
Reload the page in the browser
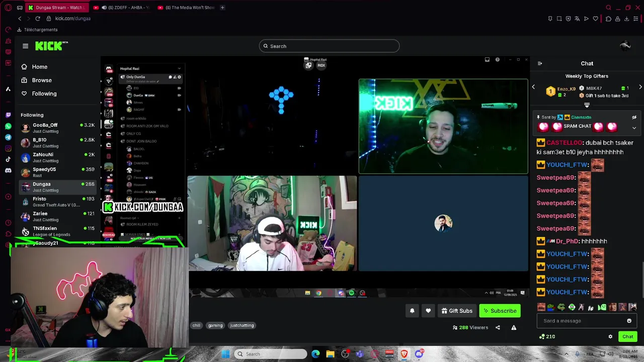coord(38,19)
